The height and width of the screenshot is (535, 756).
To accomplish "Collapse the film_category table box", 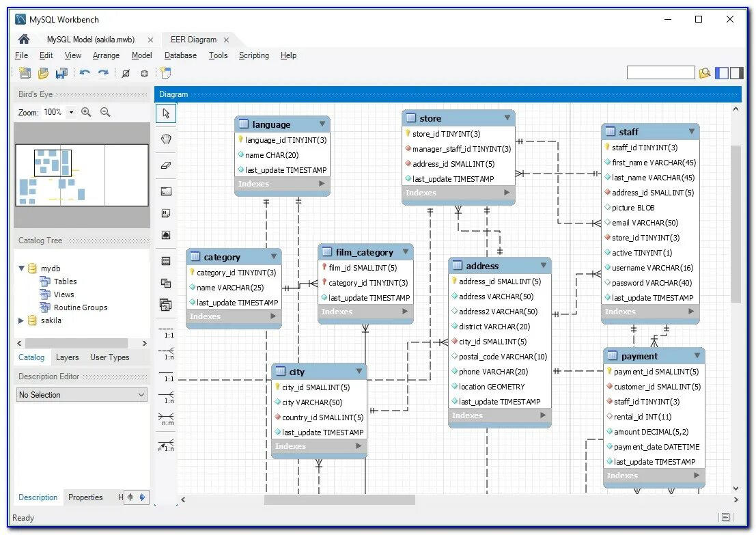I will tap(406, 251).
